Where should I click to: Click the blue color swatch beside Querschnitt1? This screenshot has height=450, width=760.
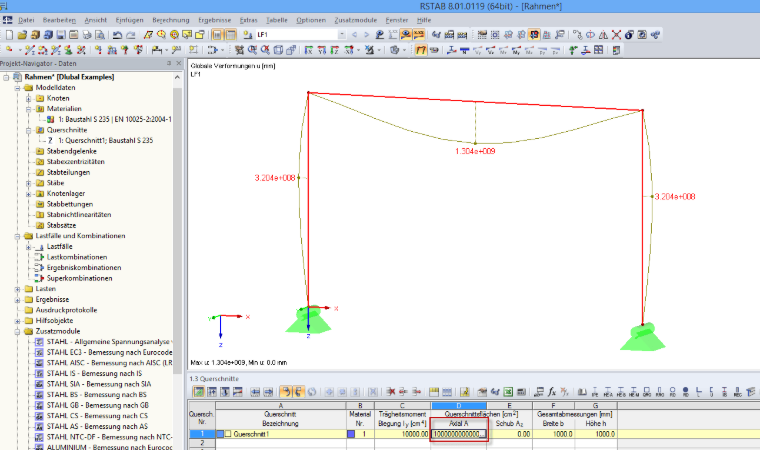click(x=220, y=434)
